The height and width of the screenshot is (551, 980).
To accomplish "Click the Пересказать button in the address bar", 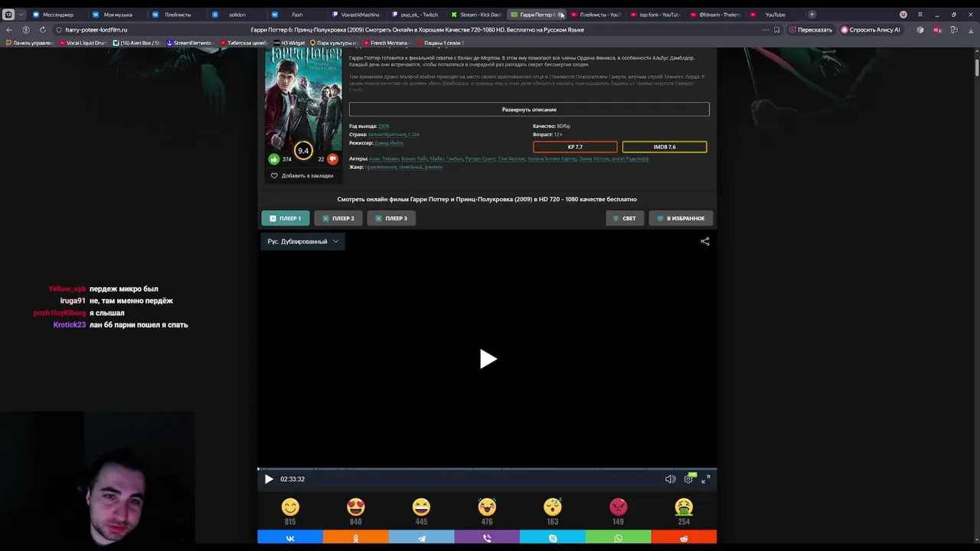I will click(810, 30).
